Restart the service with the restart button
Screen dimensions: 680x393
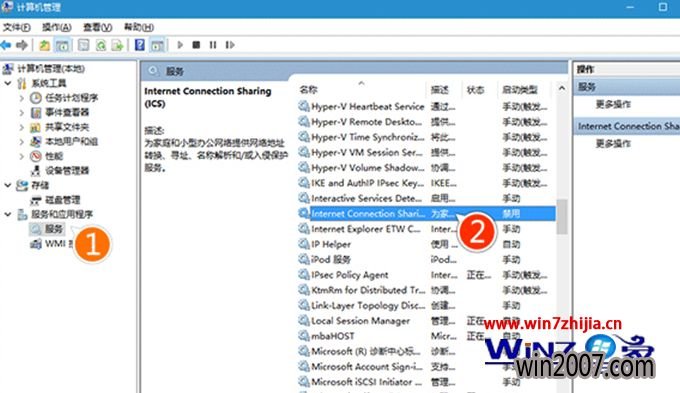[x=230, y=45]
